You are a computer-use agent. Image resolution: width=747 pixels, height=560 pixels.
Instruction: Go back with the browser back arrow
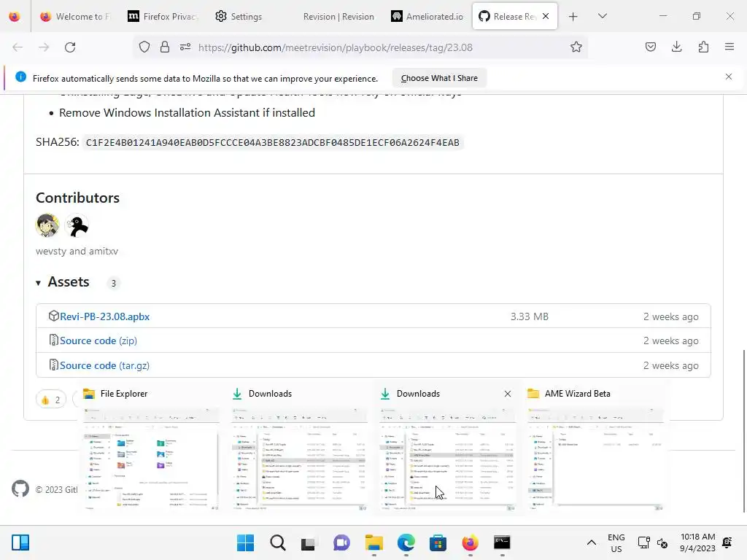coord(18,47)
